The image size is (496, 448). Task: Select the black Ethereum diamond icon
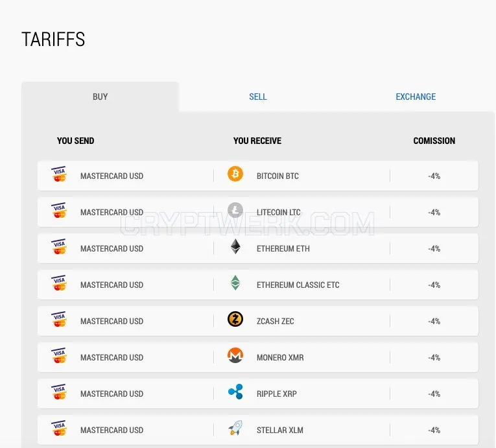235,246
